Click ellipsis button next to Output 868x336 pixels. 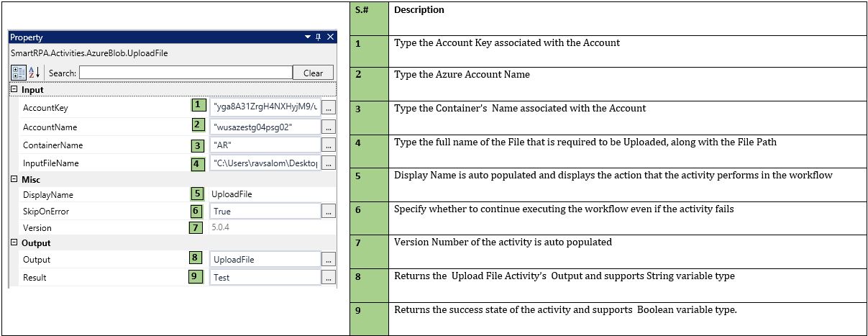pos(329,259)
